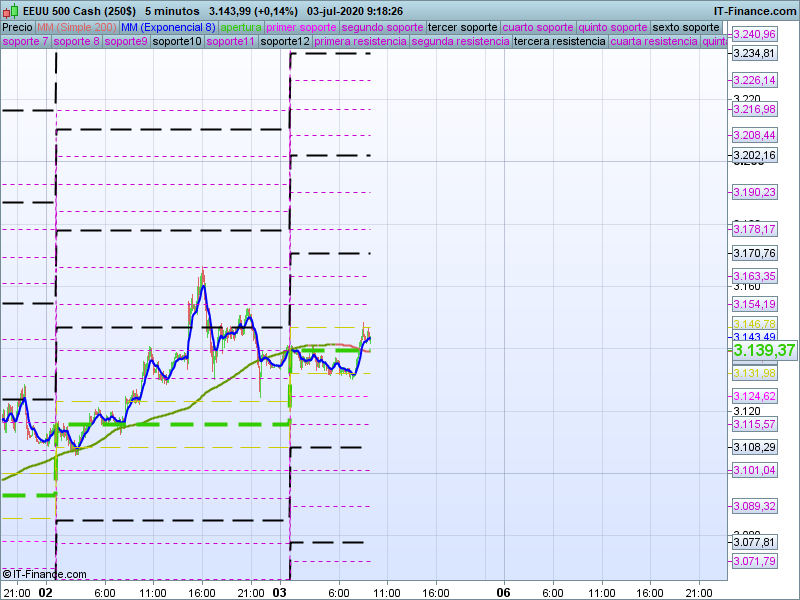Select the primera resistencia label

tap(360, 42)
